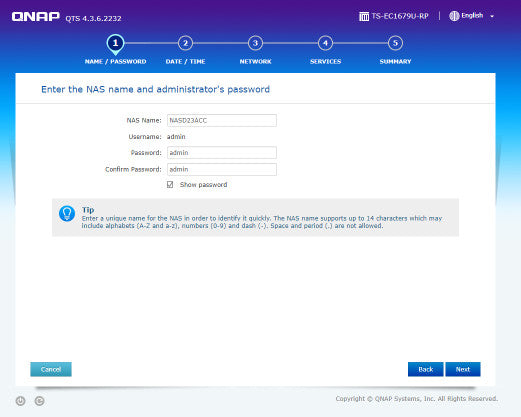
Task: Go to step 1 Name / Password
Action: [x=115, y=43]
